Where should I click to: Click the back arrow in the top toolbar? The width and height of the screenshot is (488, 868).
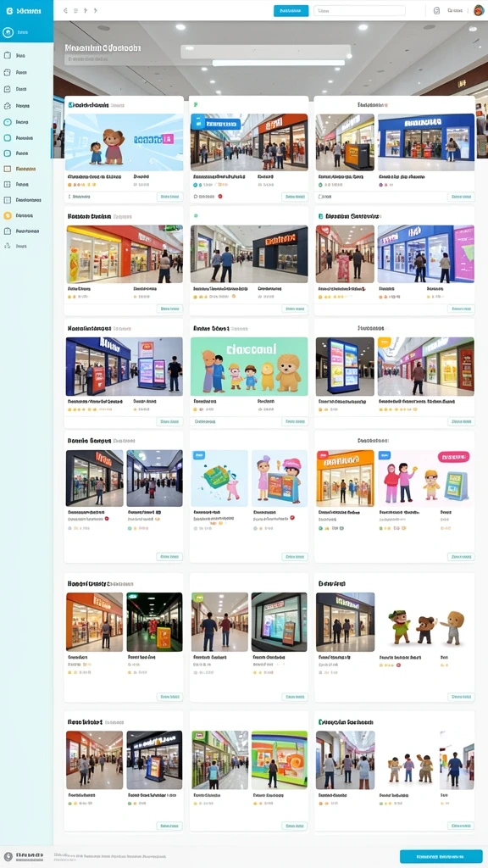[x=65, y=10]
